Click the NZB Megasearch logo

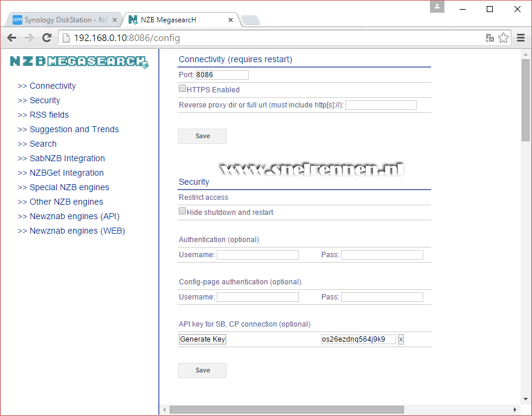coord(79,62)
